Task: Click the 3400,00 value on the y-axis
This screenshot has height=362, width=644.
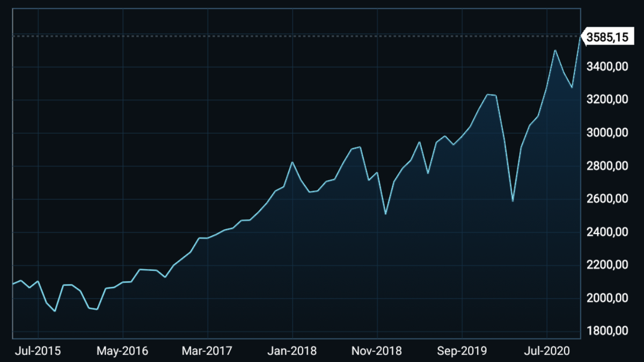Action: coord(607,67)
